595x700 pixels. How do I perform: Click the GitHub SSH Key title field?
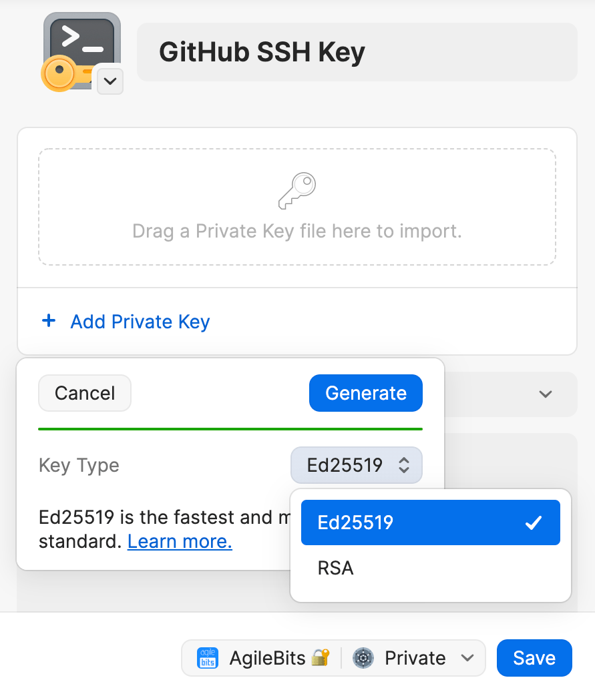click(x=357, y=51)
